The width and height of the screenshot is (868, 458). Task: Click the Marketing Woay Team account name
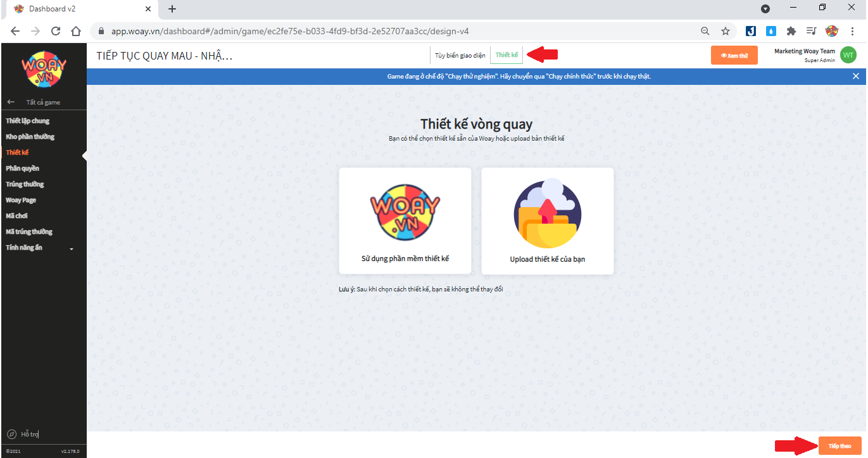click(805, 51)
